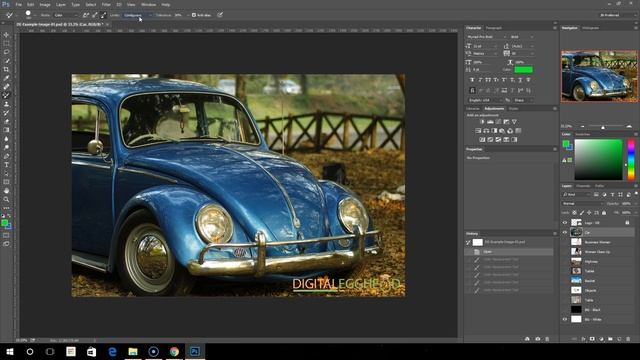Show the Tablet layer

tap(565, 271)
